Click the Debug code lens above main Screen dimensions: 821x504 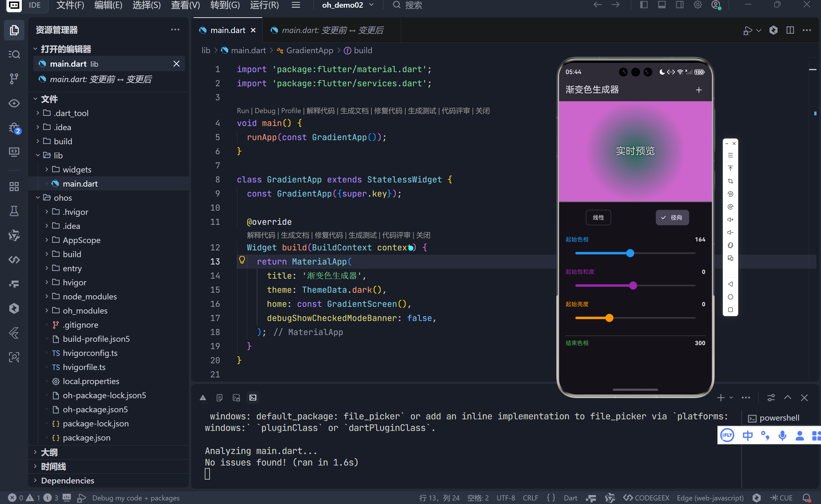(265, 111)
